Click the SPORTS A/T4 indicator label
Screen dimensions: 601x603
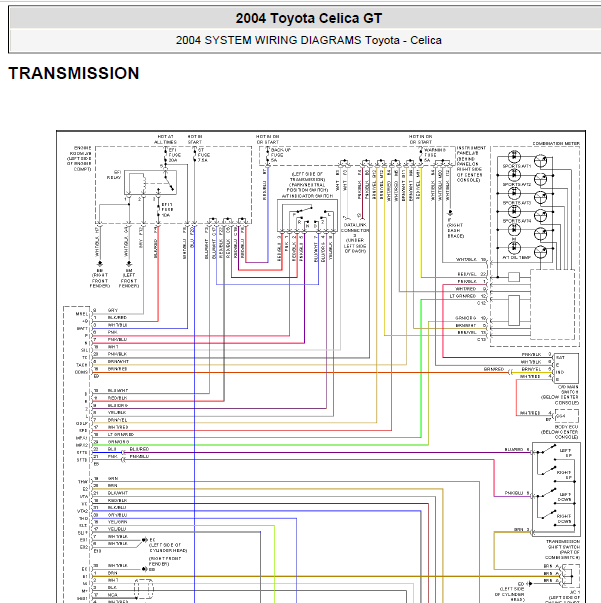tap(517, 221)
